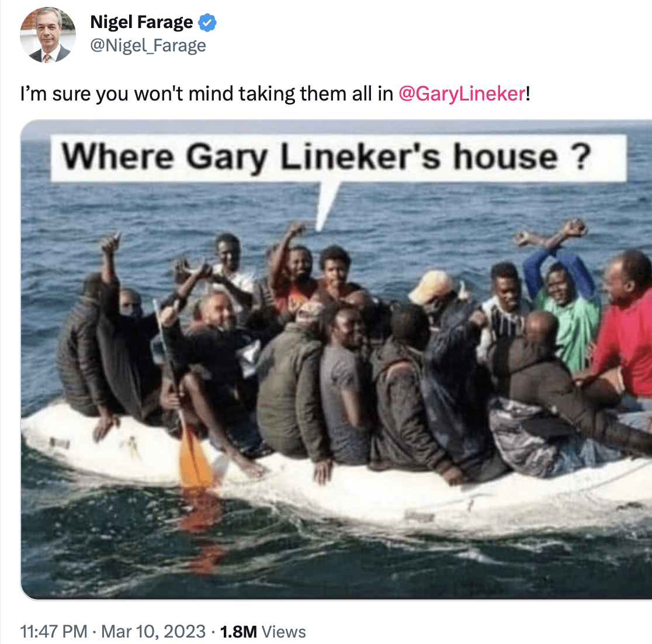Viewport: 652px width, 644px height.
Task: Visit the @Nigel_Farage handle
Action: tap(148, 46)
